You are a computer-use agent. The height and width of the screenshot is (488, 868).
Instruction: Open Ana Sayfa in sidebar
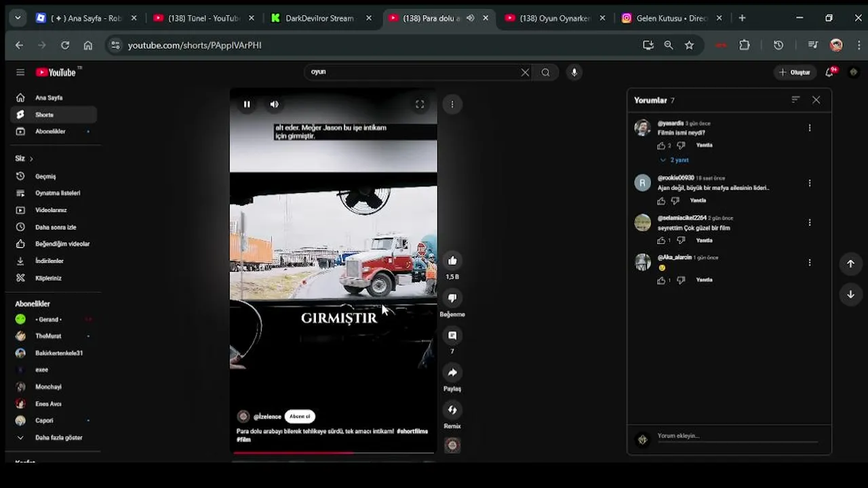[x=54, y=98]
